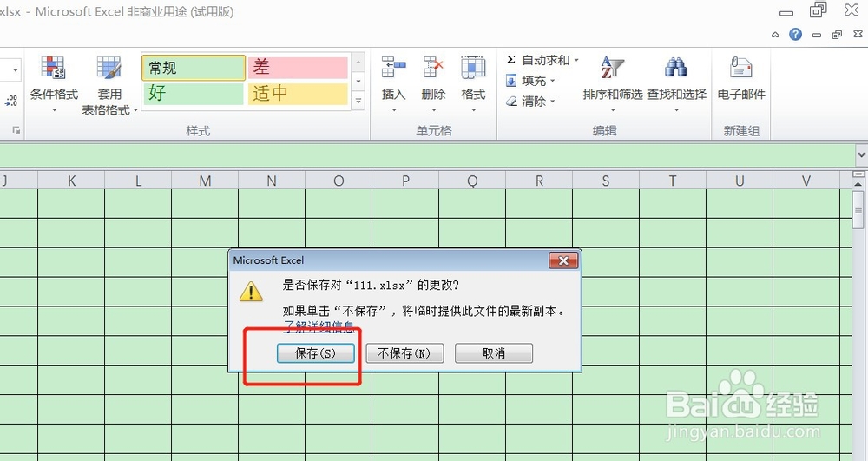Select column K header
868x461 pixels.
[71, 181]
